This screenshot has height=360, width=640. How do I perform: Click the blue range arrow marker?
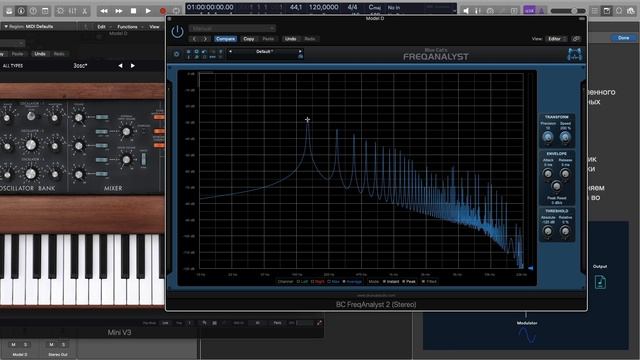(x=531, y=268)
